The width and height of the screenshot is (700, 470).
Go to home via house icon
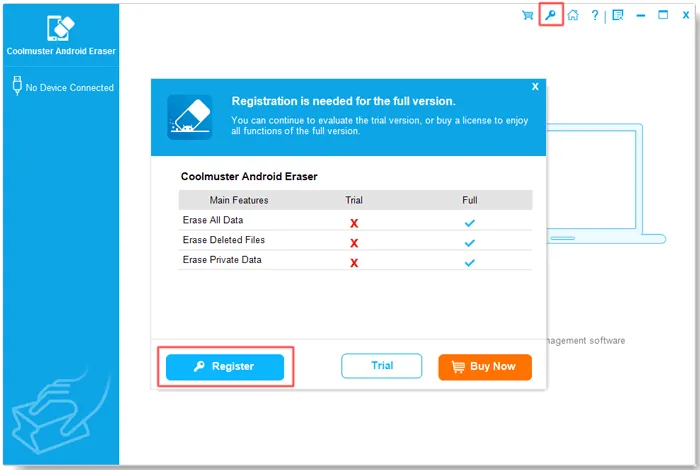tap(573, 15)
